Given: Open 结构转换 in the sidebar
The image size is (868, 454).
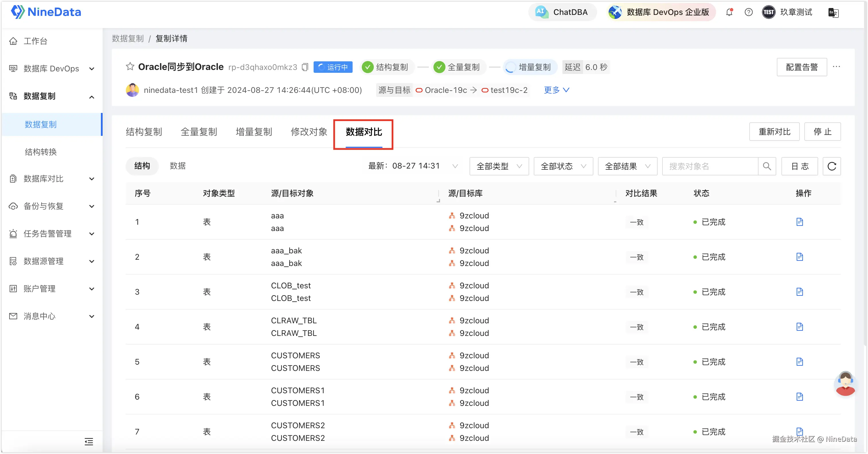Looking at the screenshot, I should (x=41, y=152).
